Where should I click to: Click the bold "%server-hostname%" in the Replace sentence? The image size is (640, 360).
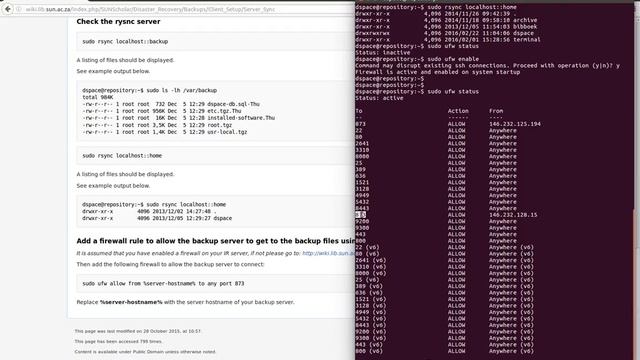pos(131,302)
